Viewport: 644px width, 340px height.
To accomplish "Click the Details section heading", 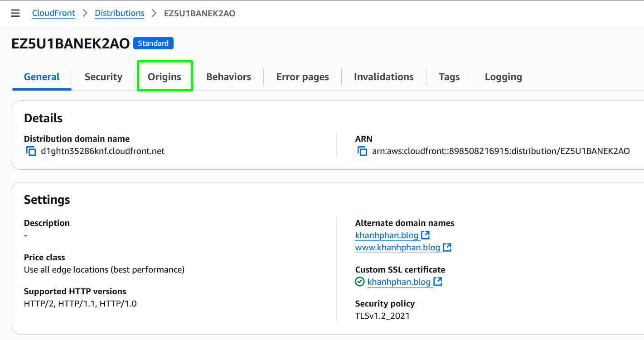I will (43, 118).
